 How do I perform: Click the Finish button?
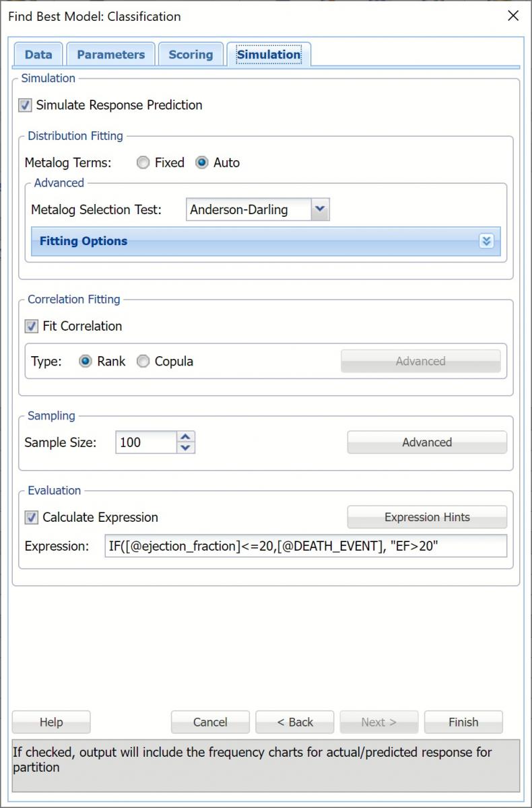pyautogui.click(x=463, y=722)
